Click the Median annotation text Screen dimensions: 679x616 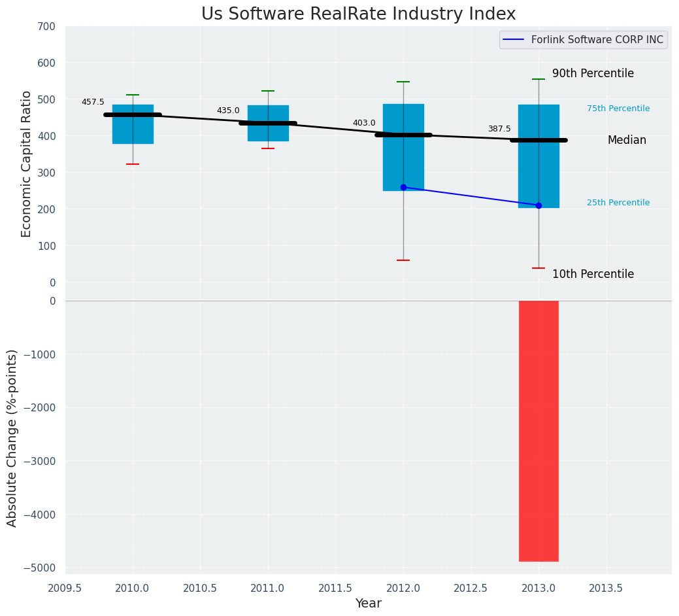click(627, 140)
